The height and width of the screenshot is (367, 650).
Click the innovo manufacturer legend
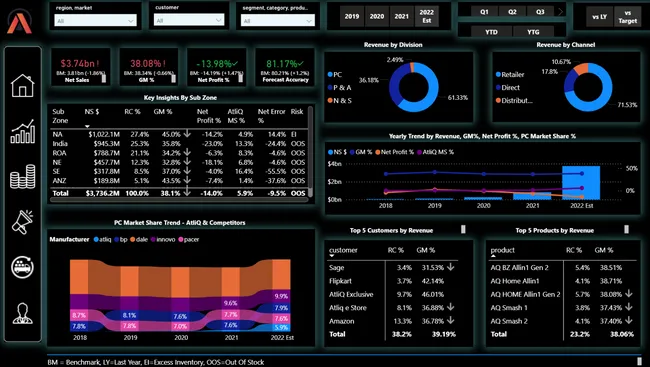pyautogui.click(x=163, y=239)
